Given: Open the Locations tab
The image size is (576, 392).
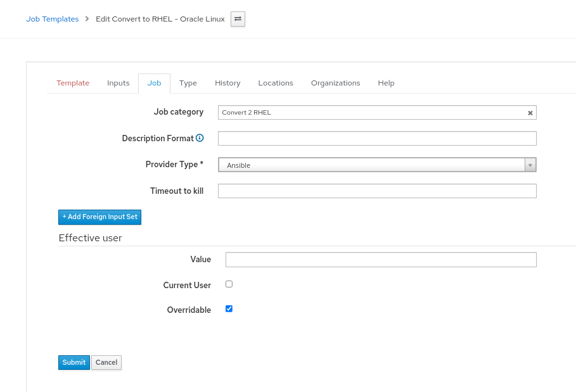Looking at the screenshot, I should coord(276,83).
